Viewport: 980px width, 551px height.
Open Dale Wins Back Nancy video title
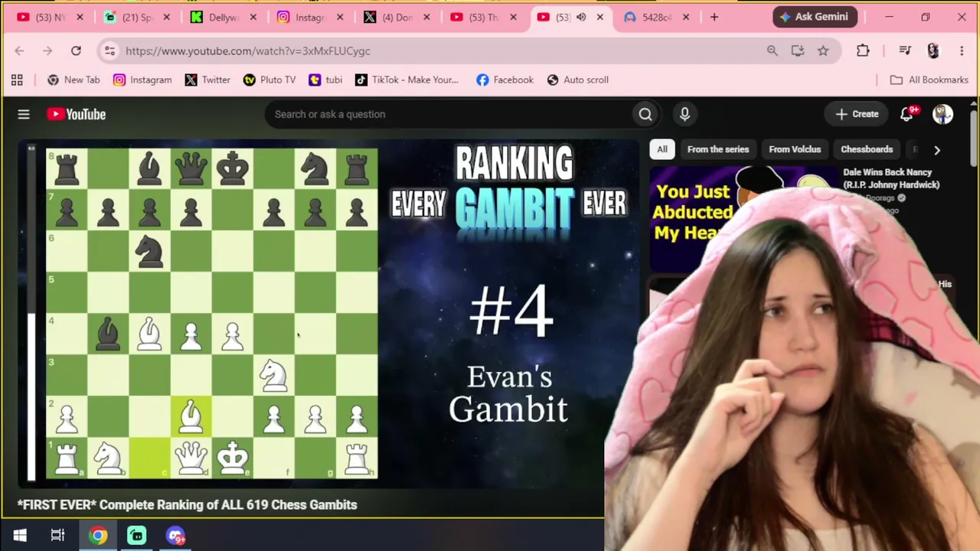891,178
